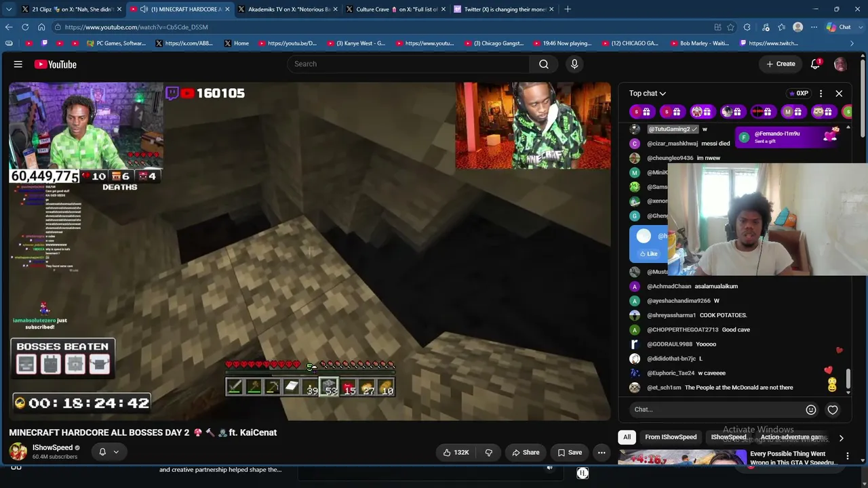Click the YouTube search magnifier button

(544, 64)
